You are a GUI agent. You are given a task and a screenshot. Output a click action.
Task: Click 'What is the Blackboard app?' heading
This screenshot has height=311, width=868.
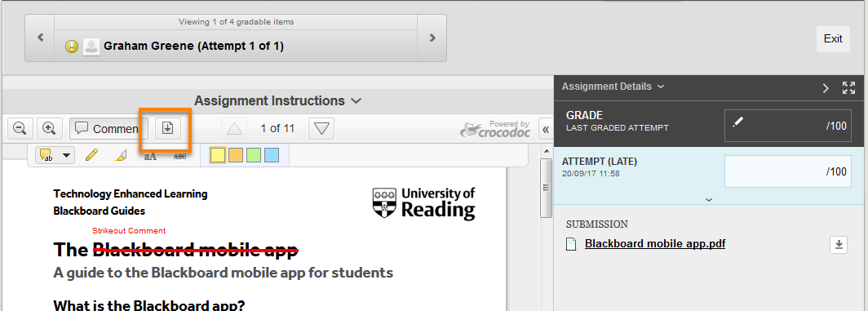pyautogui.click(x=149, y=305)
